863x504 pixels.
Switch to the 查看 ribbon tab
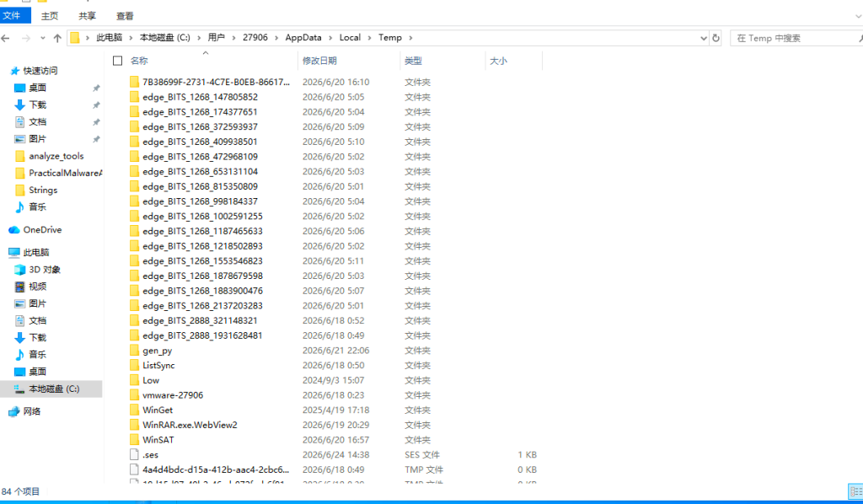pos(125,16)
